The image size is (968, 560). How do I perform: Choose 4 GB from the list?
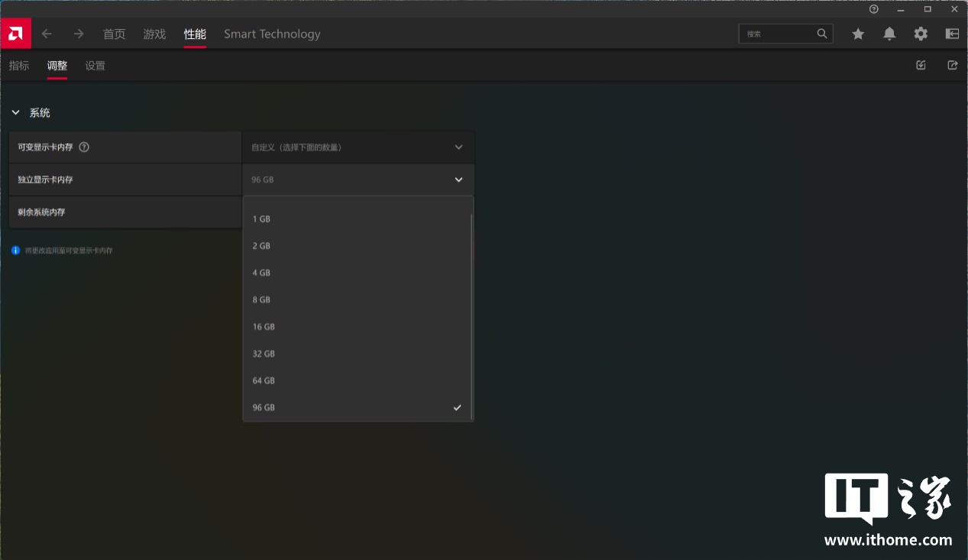(358, 273)
